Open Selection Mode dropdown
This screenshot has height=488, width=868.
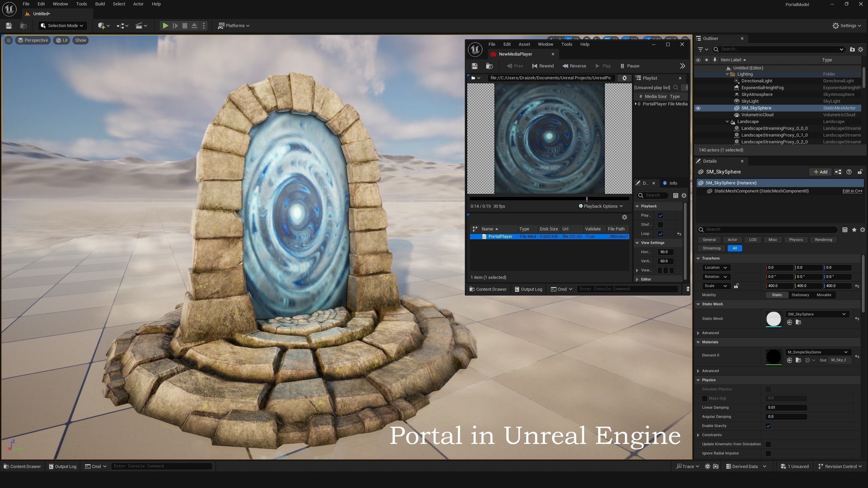(62, 26)
